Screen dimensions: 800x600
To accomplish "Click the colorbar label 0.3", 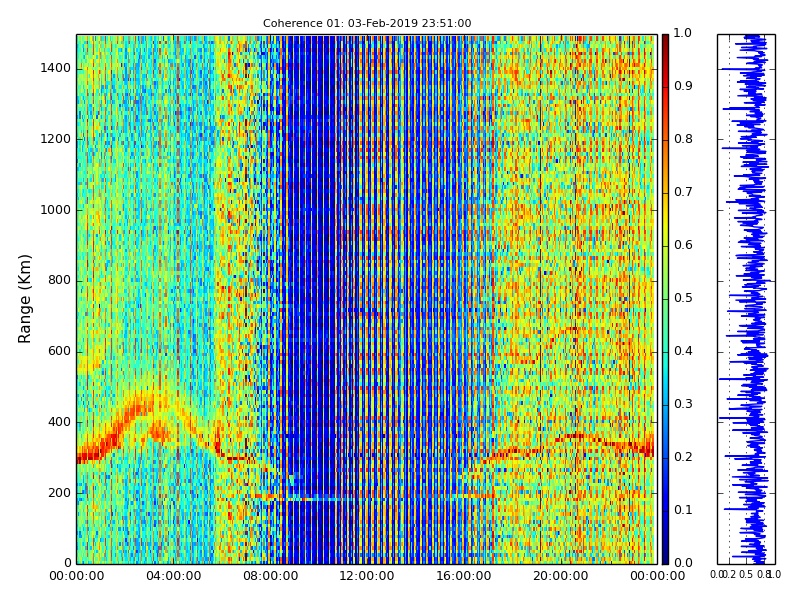I will tap(683, 404).
